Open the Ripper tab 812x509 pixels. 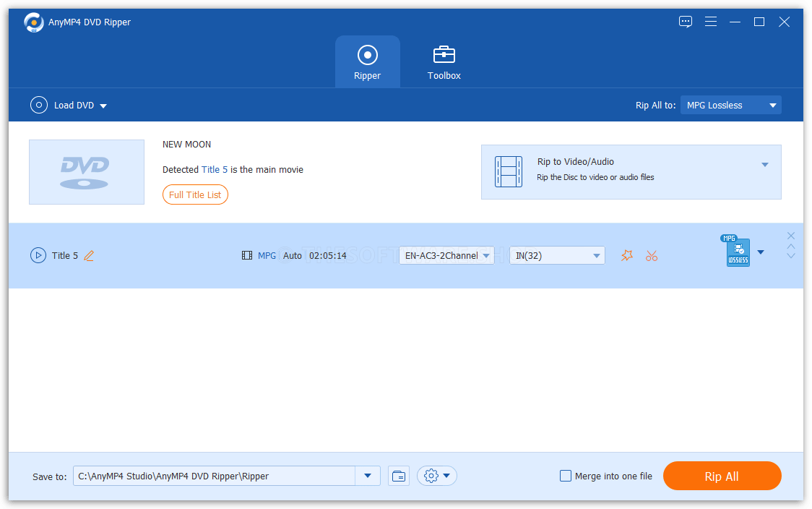point(367,61)
